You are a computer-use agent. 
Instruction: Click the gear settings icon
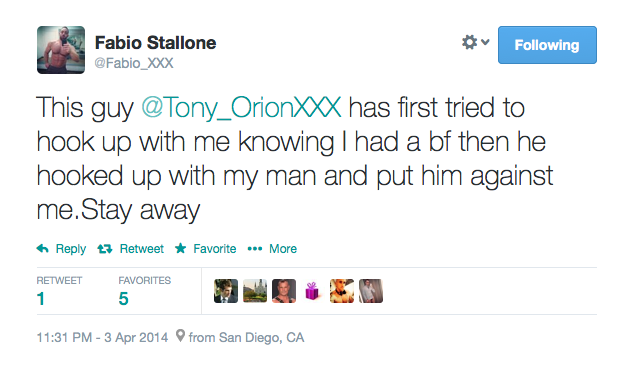tap(469, 42)
